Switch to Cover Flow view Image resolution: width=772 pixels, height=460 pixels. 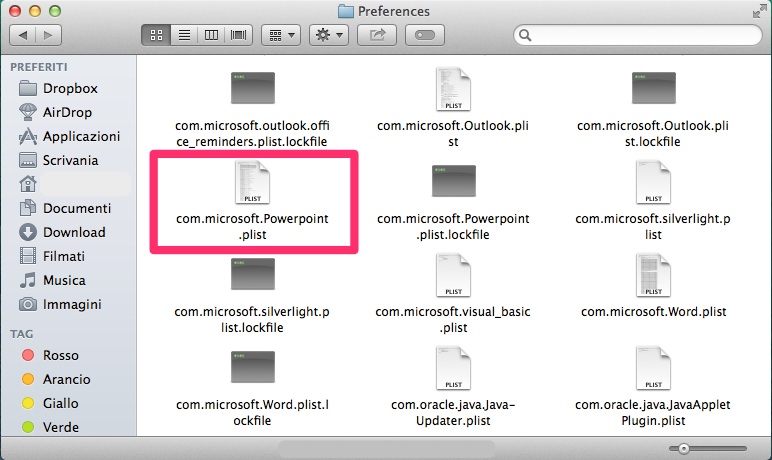[x=238, y=35]
